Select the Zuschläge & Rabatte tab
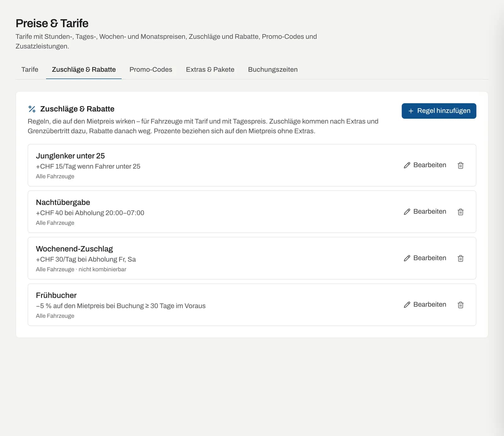This screenshot has width=504, height=436. coord(84,70)
